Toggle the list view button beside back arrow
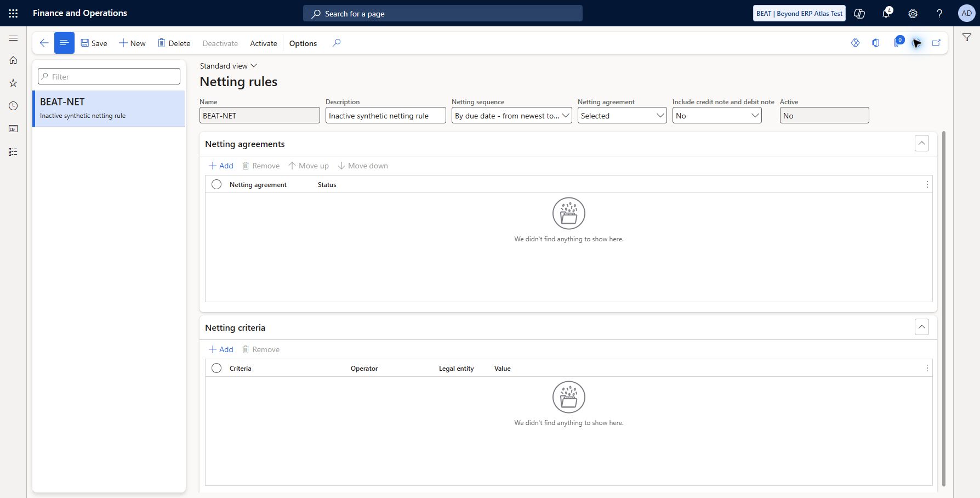Screen dimensions: 980x498 tap(64, 43)
